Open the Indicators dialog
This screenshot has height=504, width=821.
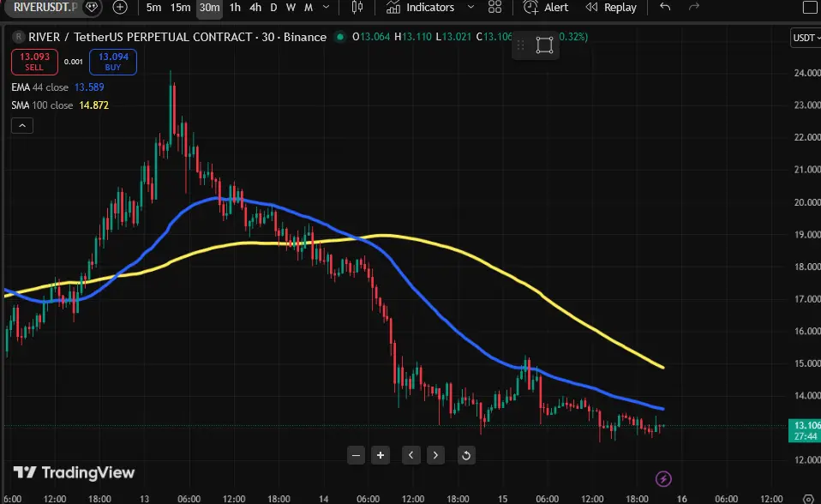coord(421,8)
